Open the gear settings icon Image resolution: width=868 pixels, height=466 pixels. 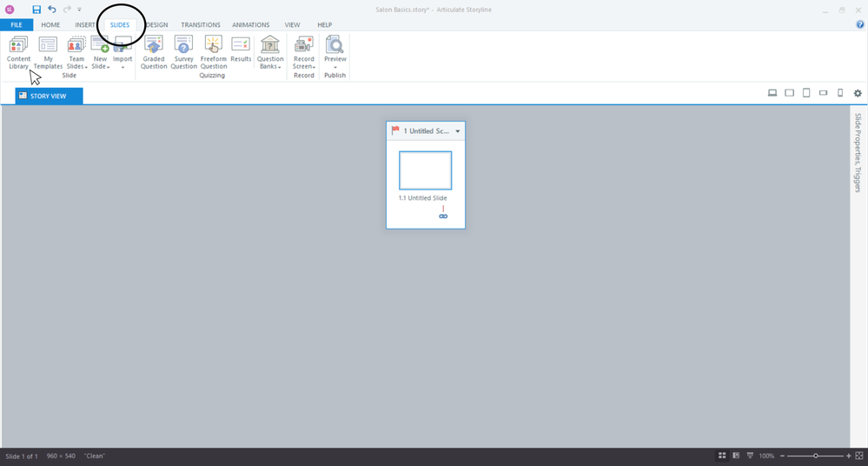pos(858,93)
